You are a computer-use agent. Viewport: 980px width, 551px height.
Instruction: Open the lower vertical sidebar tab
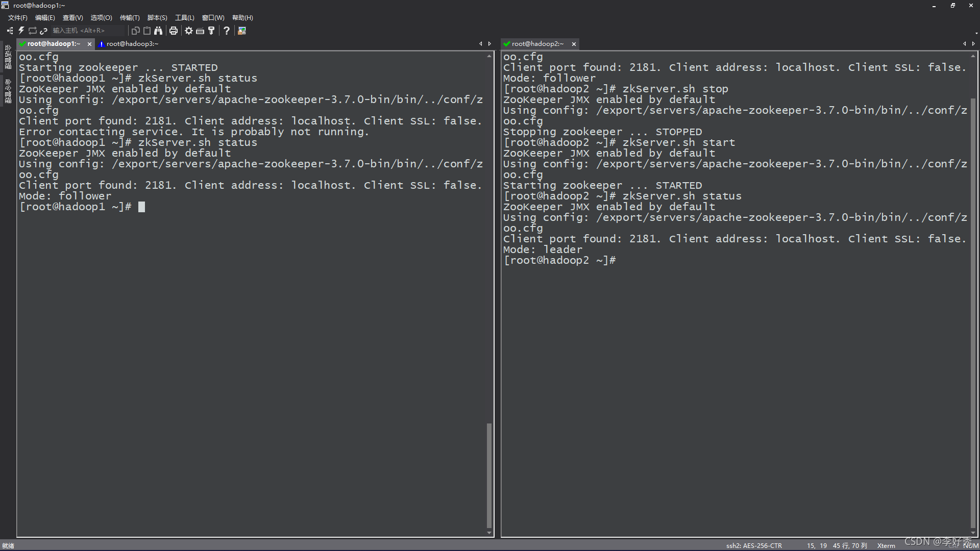pyautogui.click(x=8, y=91)
